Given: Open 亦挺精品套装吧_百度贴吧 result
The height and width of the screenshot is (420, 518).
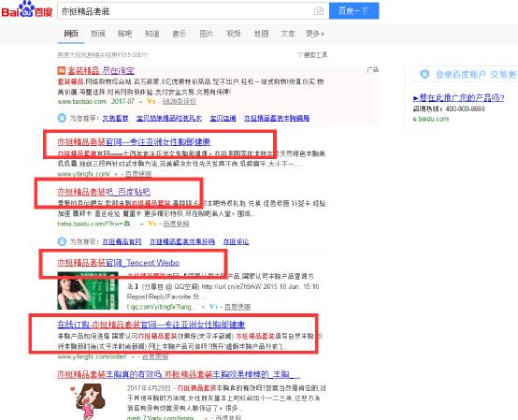Looking at the screenshot, I should pyautogui.click(x=104, y=192).
